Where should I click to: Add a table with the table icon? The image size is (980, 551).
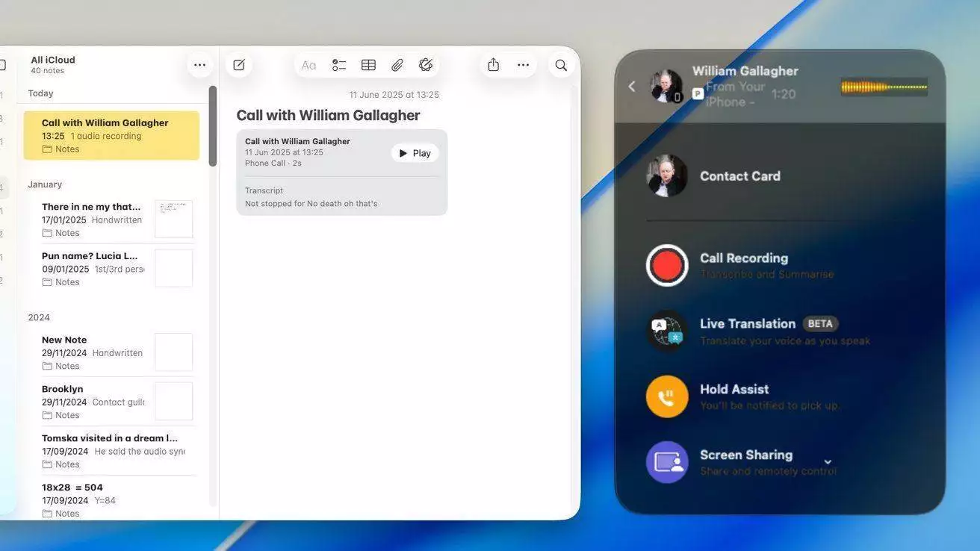click(x=368, y=65)
